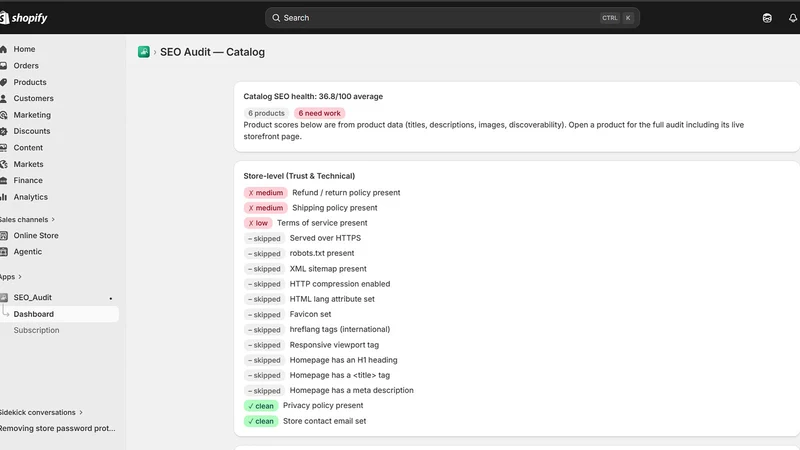Click the '6 need work' badge
800x450 pixels.
[319, 113]
